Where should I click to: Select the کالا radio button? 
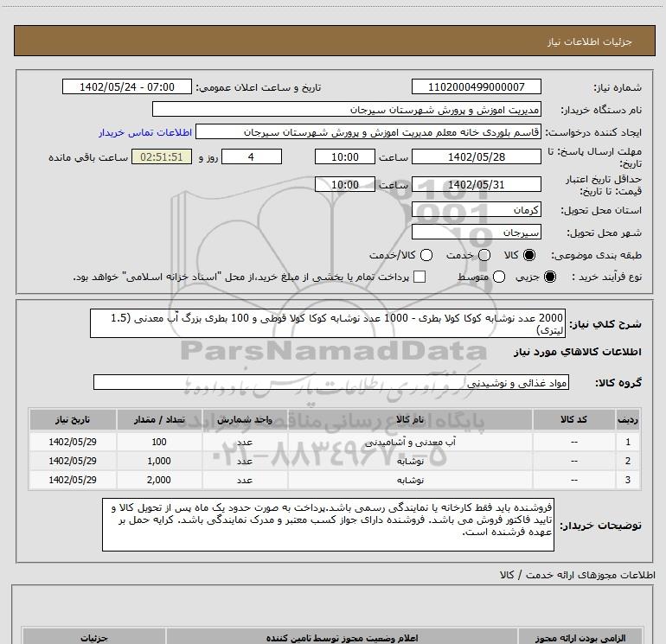click(529, 255)
